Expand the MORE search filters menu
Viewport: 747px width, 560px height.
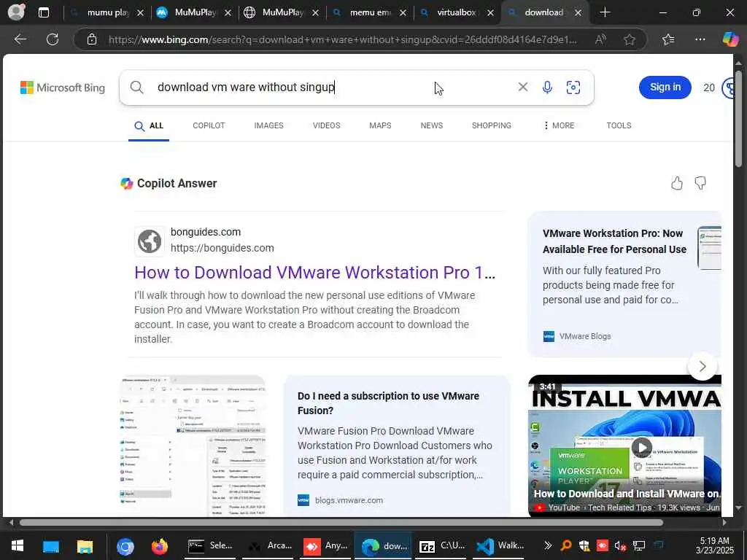558,125
